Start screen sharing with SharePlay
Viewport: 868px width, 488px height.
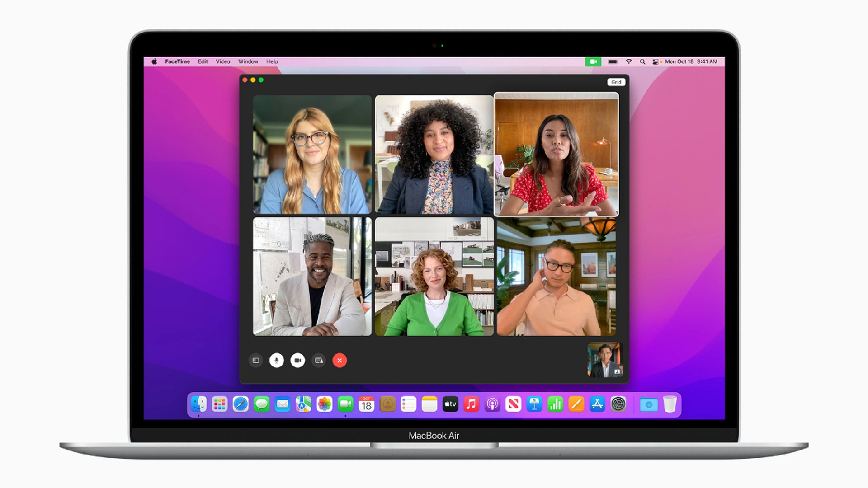tap(319, 361)
